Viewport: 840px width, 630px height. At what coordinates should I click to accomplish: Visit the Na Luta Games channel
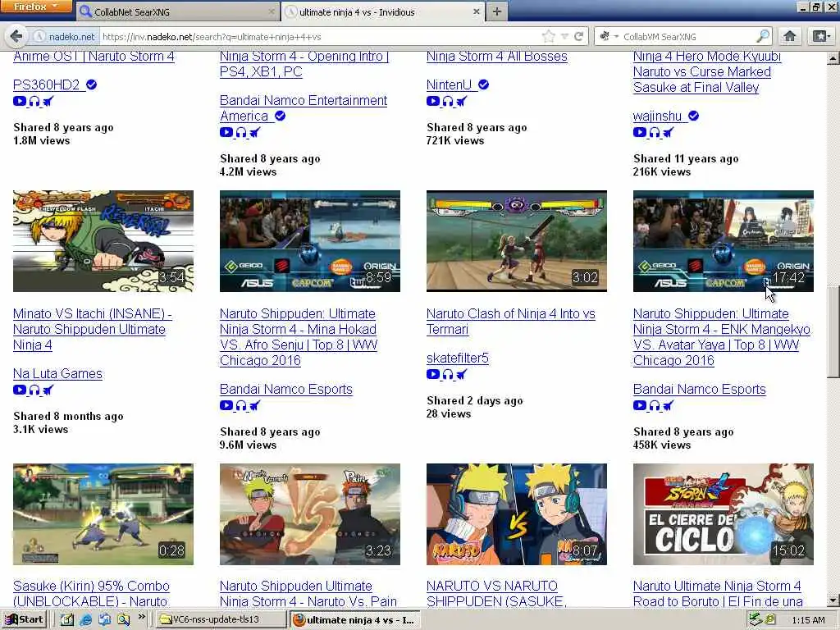coord(57,373)
